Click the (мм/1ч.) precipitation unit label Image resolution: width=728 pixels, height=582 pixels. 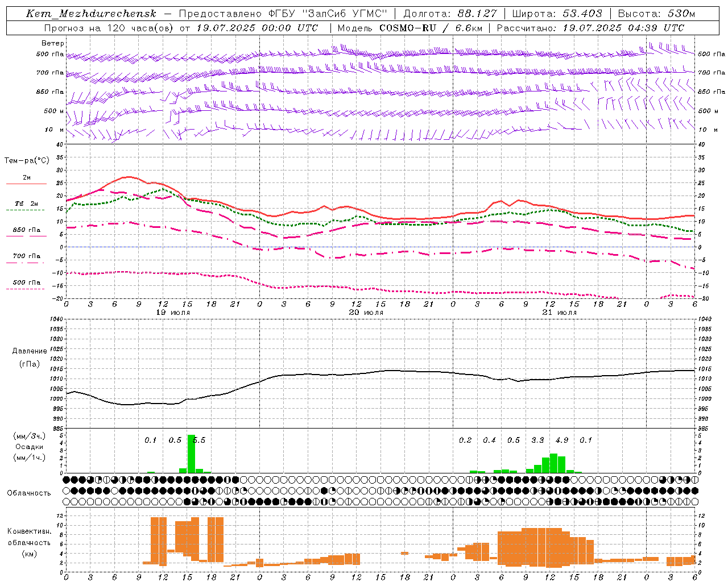pos(29,458)
